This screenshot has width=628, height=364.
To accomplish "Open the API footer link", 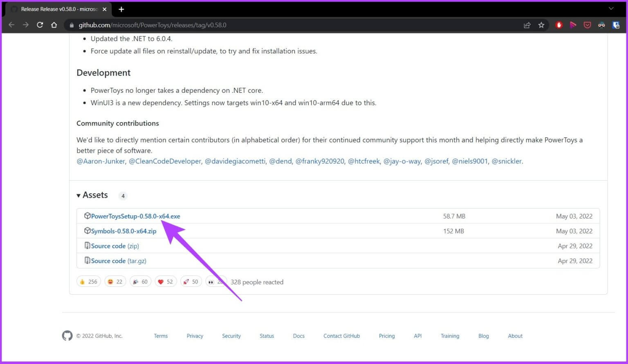I will tap(417, 336).
